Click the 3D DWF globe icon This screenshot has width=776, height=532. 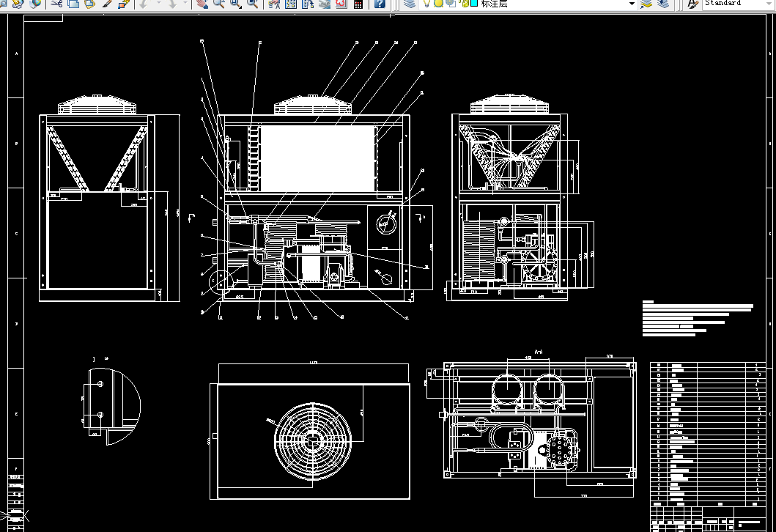tap(35, 4)
